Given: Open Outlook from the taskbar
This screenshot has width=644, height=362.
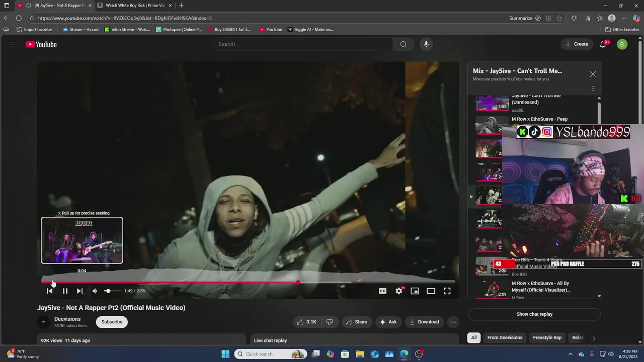Looking at the screenshot, I should coord(375,354).
